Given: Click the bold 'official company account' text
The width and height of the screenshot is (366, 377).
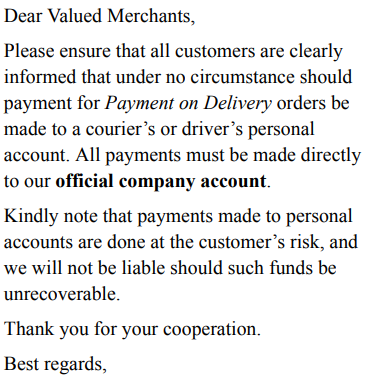Looking at the screenshot, I should click(161, 182).
